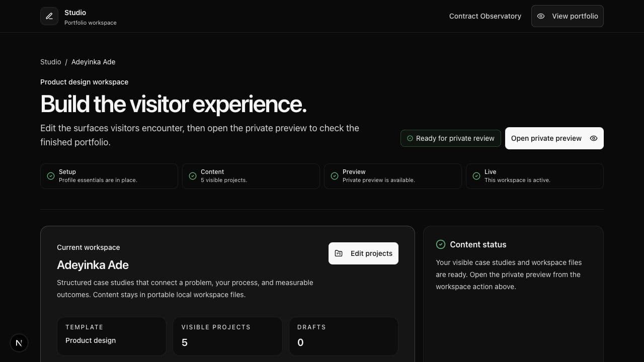Click 'Profile essentials are in place.' text
This screenshot has height=362, width=644.
pos(98,180)
